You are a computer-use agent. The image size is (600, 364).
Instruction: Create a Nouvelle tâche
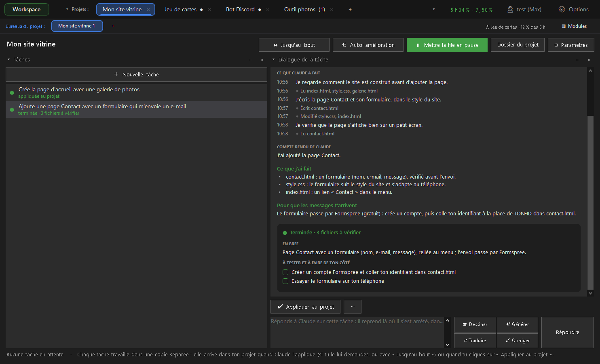click(x=136, y=74)
